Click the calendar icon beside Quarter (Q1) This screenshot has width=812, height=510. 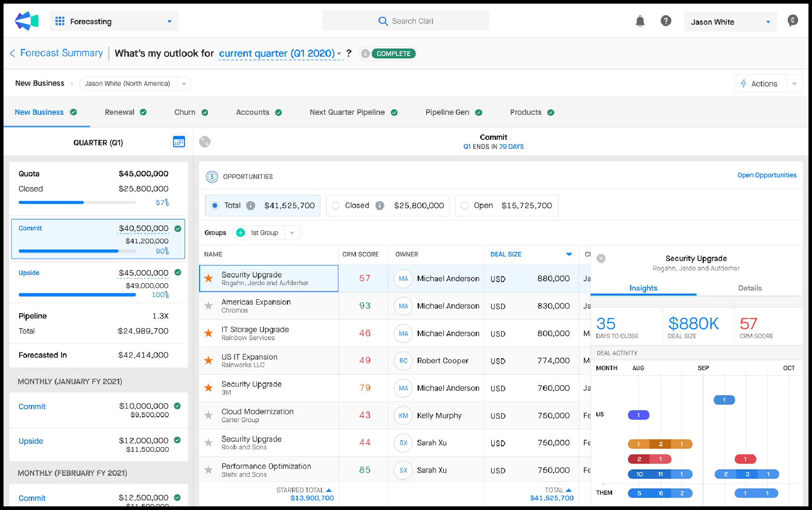179,142
